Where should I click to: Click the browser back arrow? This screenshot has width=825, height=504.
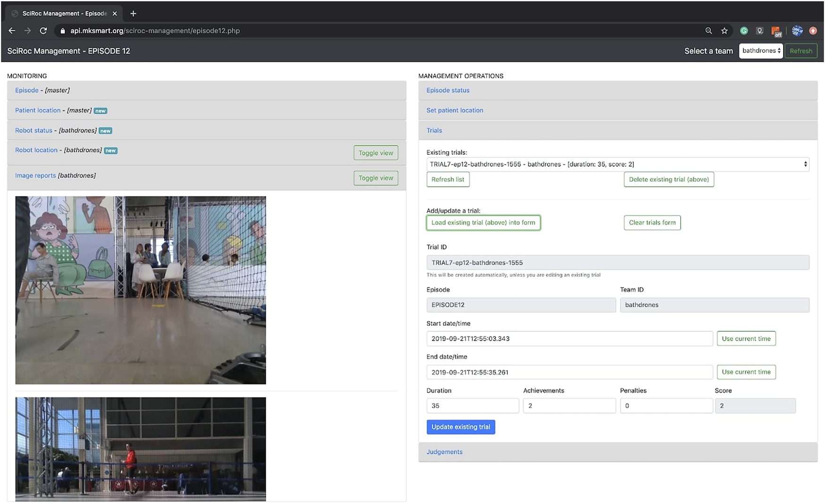click(12, 31)
